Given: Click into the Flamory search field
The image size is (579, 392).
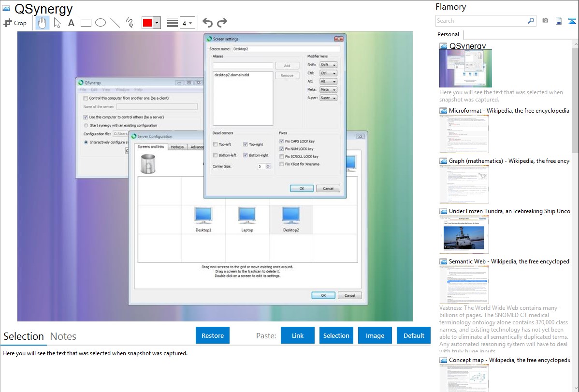Looking at the screenshot, I should [x=481, y=21].
